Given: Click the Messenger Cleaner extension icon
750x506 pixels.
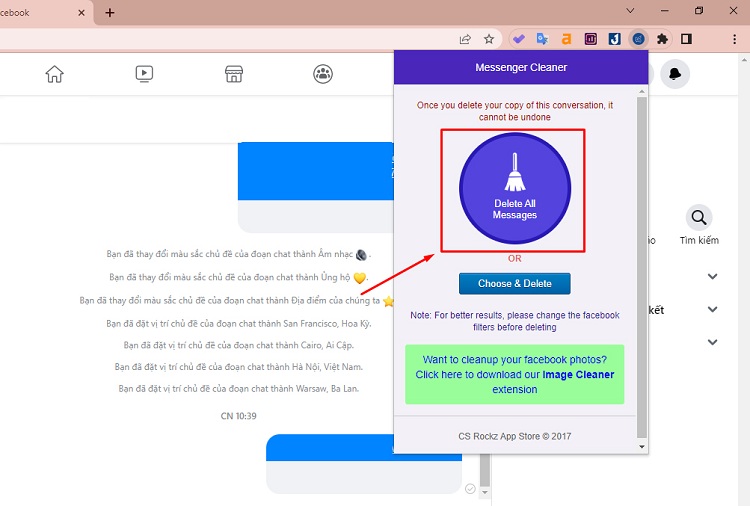Looking at the screenshot, I should tap(639, 39).
